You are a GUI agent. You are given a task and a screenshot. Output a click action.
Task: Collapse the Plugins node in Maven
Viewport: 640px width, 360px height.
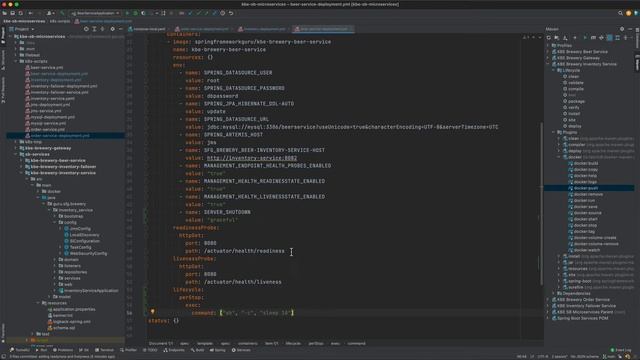click(x=554, y=132)
